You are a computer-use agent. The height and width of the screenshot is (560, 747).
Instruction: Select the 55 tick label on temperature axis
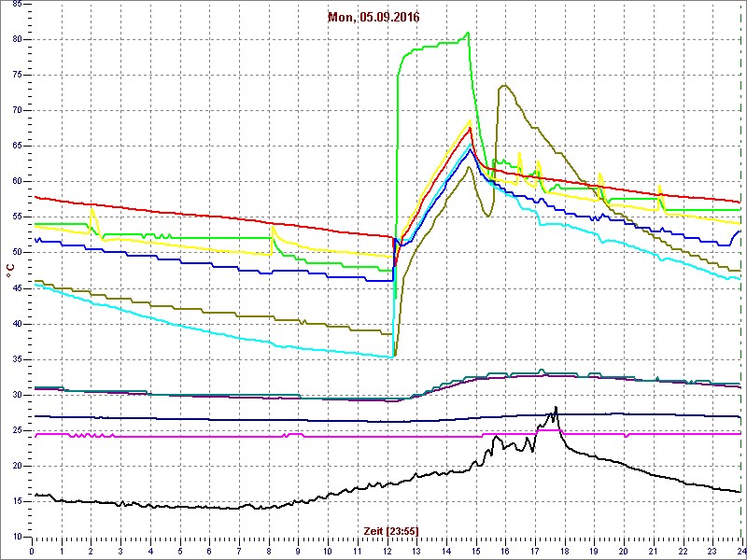tap(16, 217)
